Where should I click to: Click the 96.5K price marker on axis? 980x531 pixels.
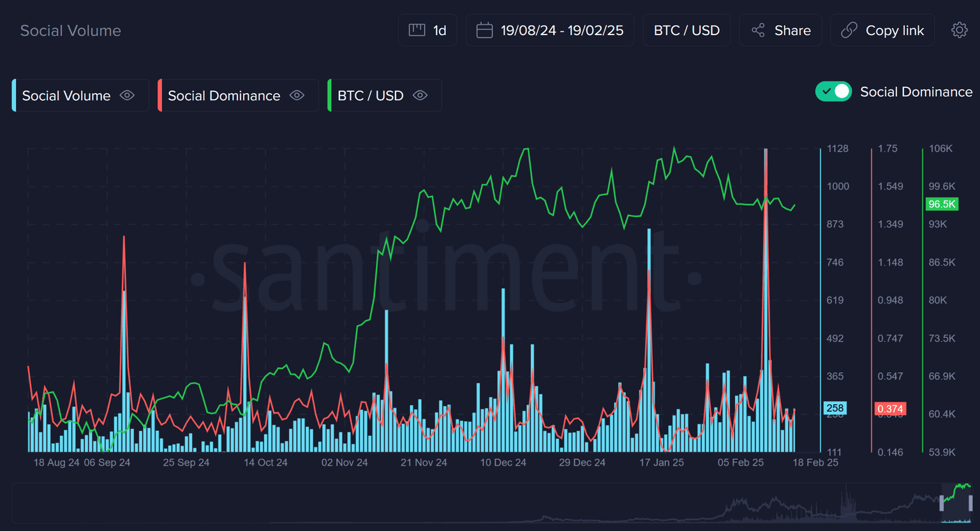(942, 204)
